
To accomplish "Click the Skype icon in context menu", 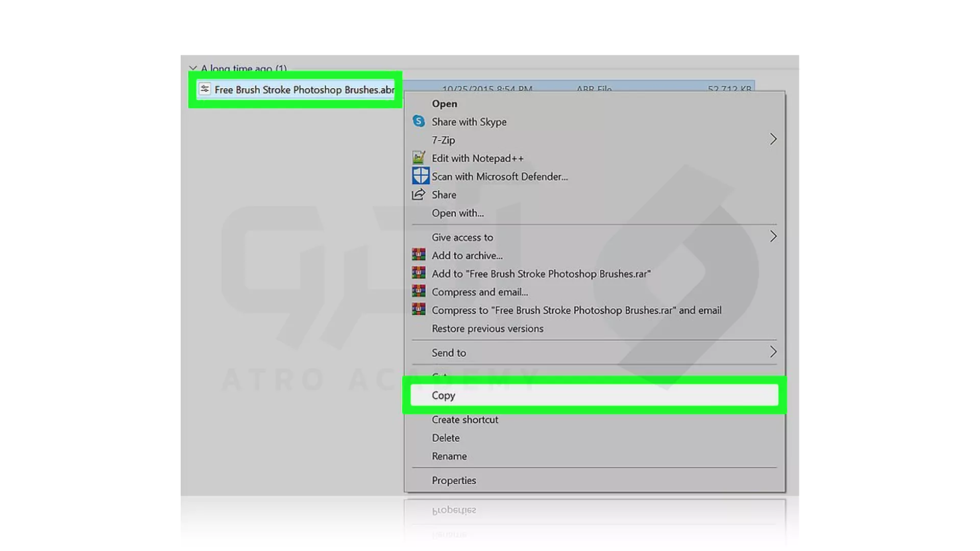I will tap(419, 121).
